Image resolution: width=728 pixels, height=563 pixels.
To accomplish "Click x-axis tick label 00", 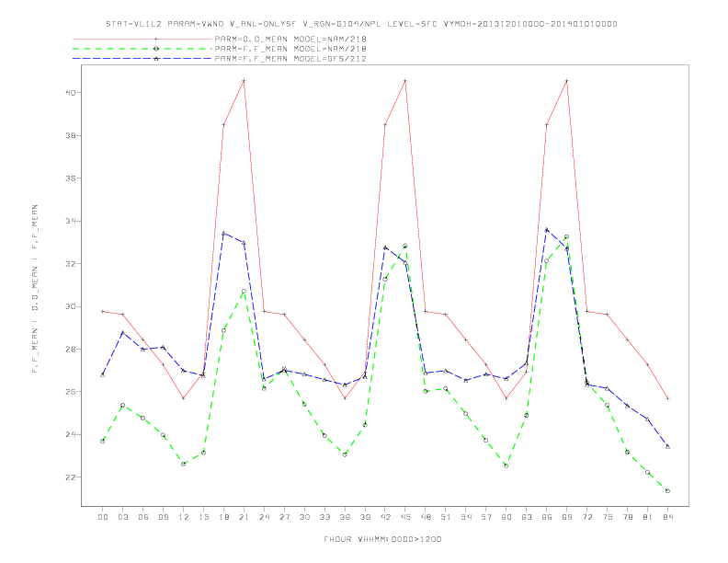I will point(103,517).
